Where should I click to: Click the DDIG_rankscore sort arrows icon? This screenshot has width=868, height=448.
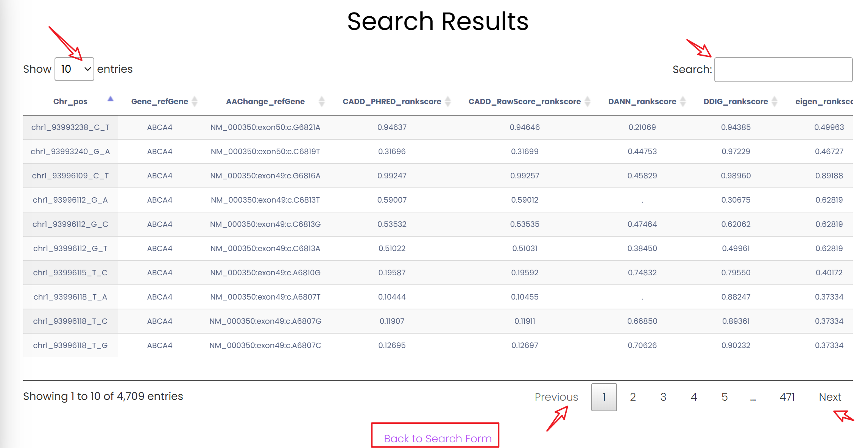tap(774, 101)
